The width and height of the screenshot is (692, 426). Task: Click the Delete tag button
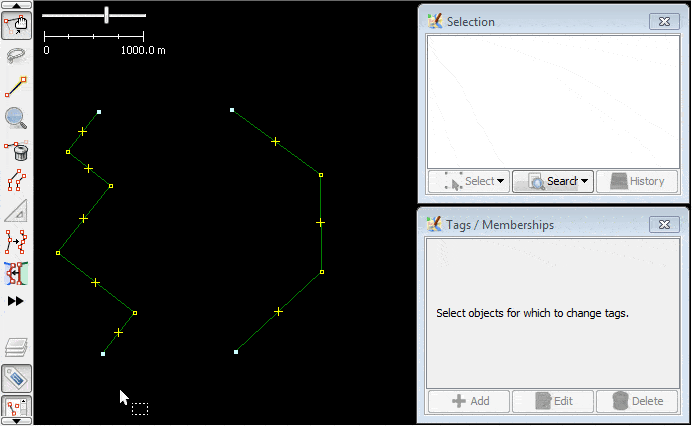coord(637,401)
